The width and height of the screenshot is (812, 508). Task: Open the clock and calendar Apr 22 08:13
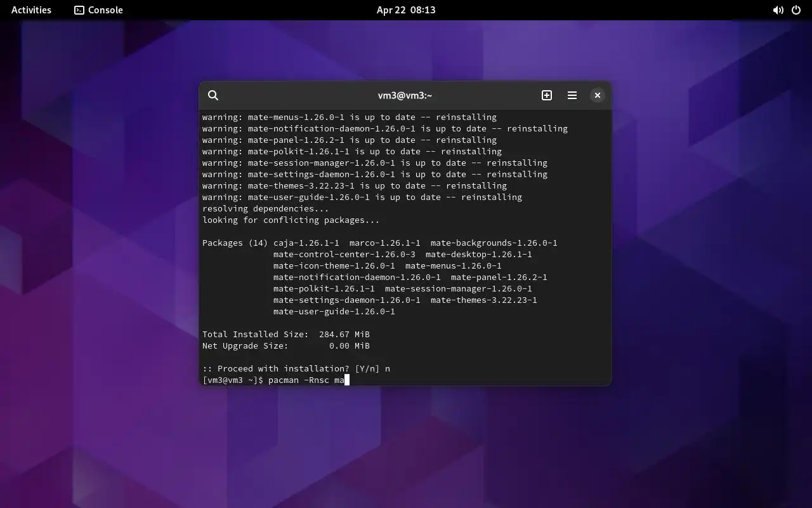(x=406, y=10)
